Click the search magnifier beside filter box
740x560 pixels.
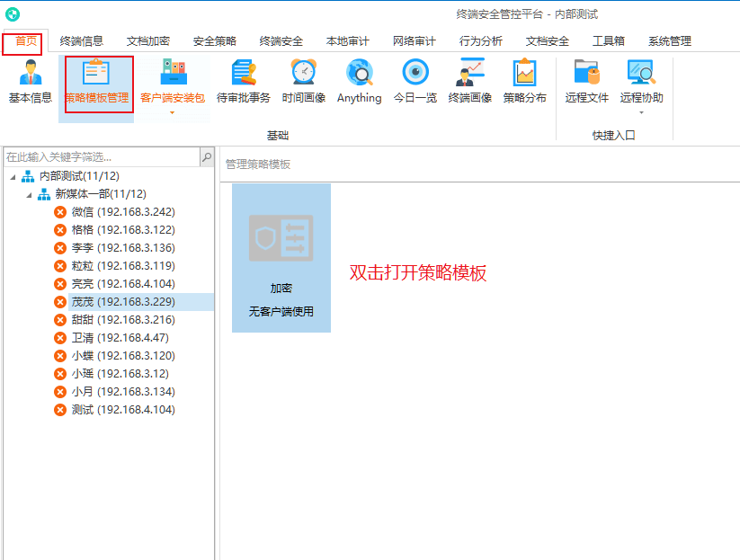pos(207,156)
